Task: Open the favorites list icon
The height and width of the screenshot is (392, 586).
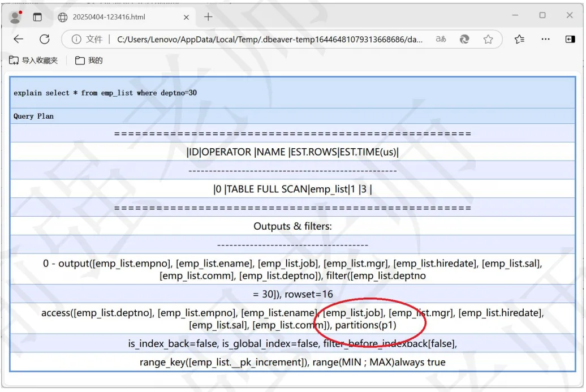Action: click(x=519, y=39)
